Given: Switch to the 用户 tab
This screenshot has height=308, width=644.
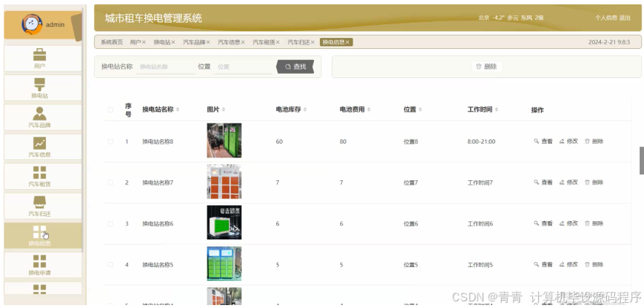Looking at the screenshot, I should pos(136,42).
